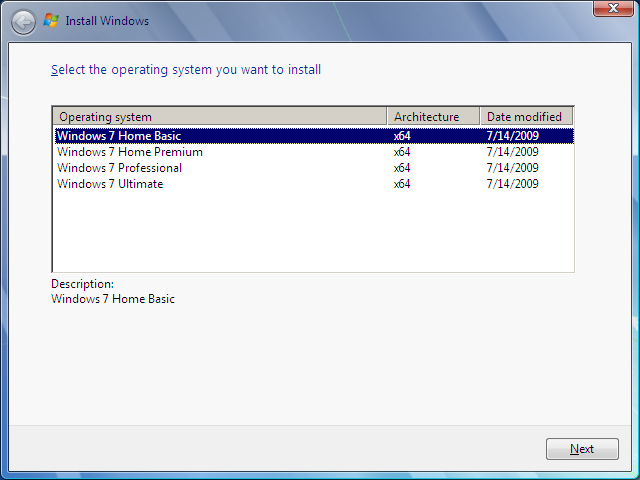Sort by the Date modified column header
The height and width of the screenshot is (480, 640).
point(527,117)
